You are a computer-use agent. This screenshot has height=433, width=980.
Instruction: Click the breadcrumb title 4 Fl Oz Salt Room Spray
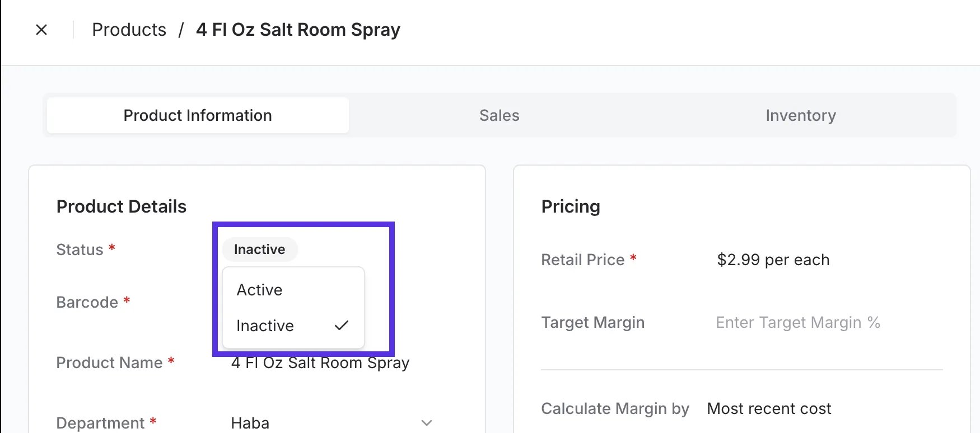(x=298, y=30)
